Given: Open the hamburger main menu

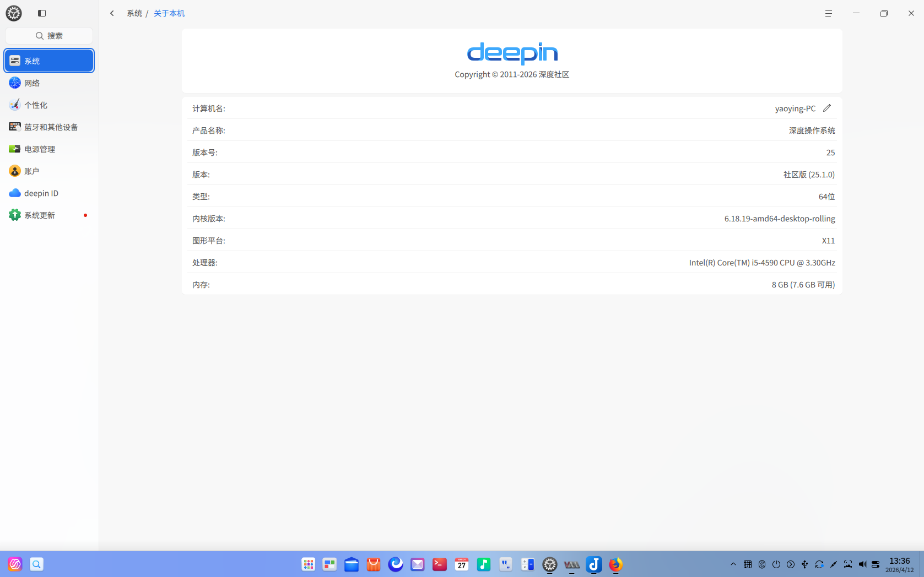Looking at the screenshot, I should [828, 13].
